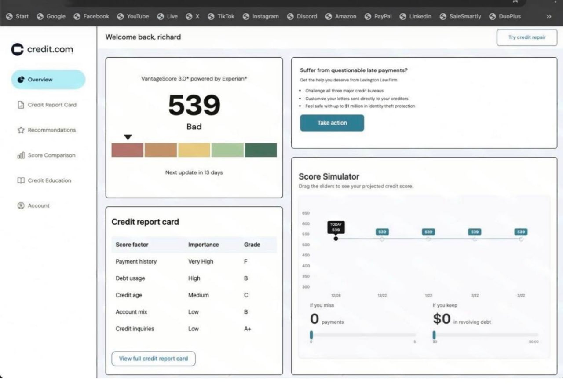Open Credit Report Card document icon
The width and height of the screenshot is (563, 392).
pos(21,105)
